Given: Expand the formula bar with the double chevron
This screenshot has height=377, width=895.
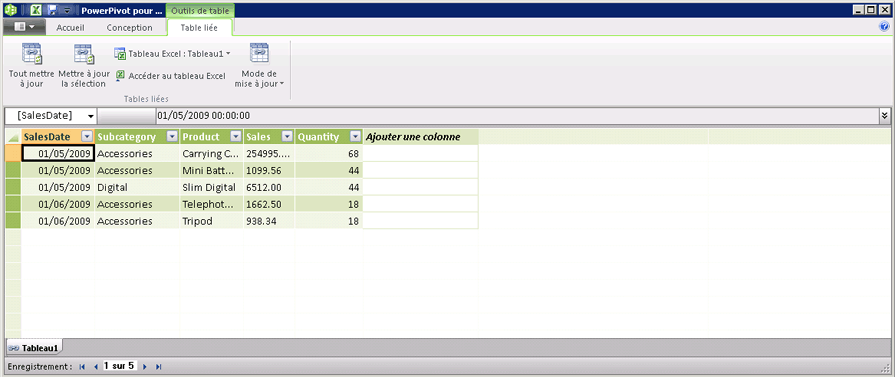Looking at the screenshot, I should coord(885,115).
